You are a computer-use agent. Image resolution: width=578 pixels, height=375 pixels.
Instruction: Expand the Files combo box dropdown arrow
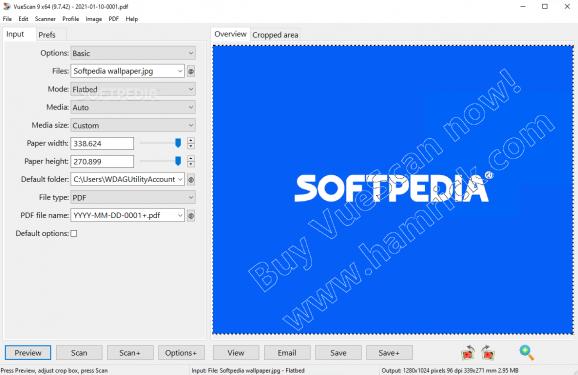pyautogui.click(x=180, y=71)
